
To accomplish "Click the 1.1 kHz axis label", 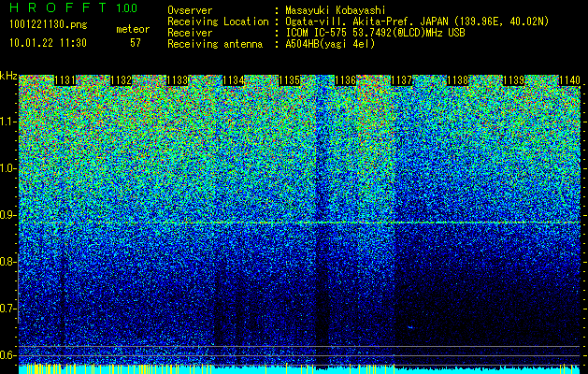I will click(x=7, y=122).
